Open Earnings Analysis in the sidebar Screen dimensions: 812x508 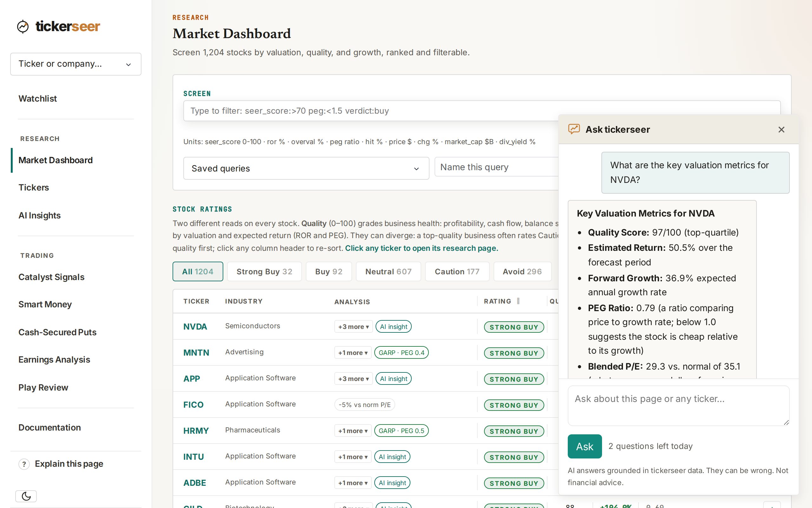pyautogui.click(x=54, y=359)
